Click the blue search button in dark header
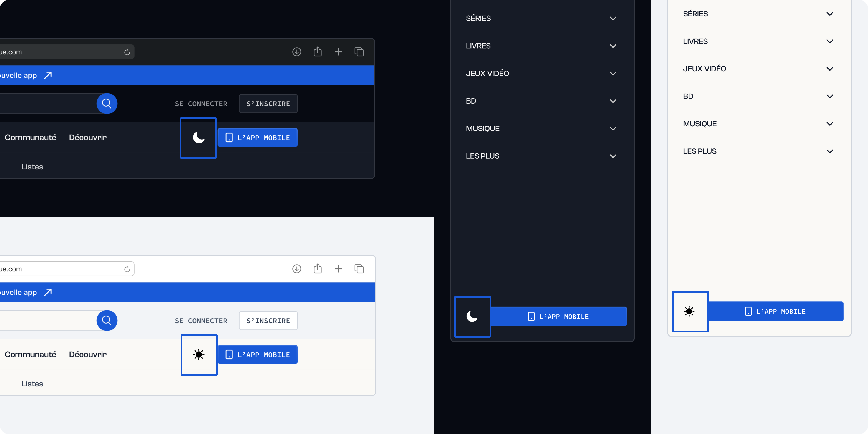The image size is (868, 434). [x=107, y=104]
